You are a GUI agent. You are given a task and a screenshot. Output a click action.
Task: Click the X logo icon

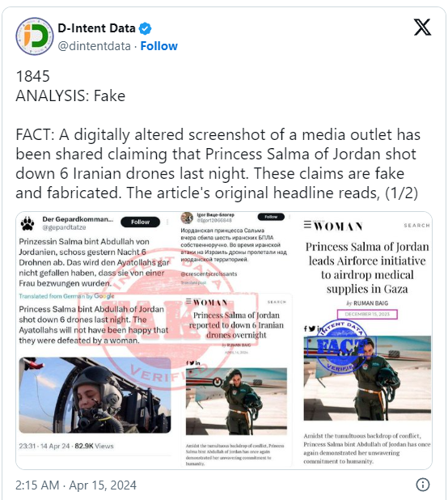click(x=422, y=28)
